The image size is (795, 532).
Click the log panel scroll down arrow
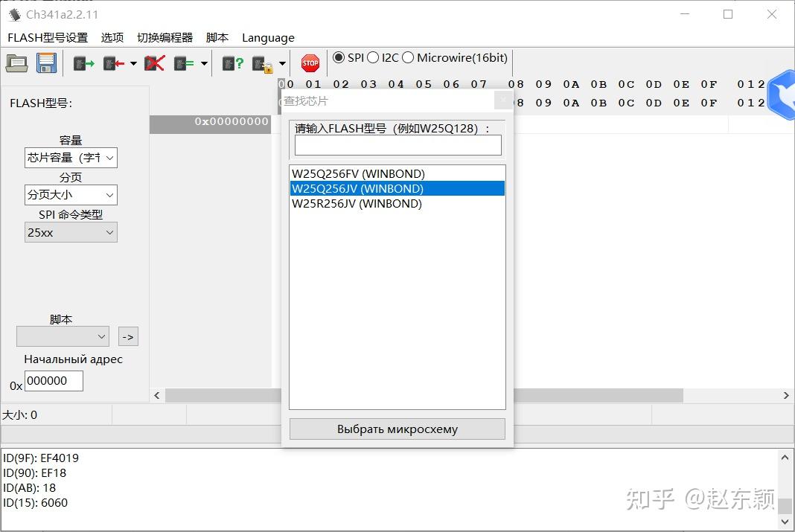pyautogui.click(x=785, y=522)
